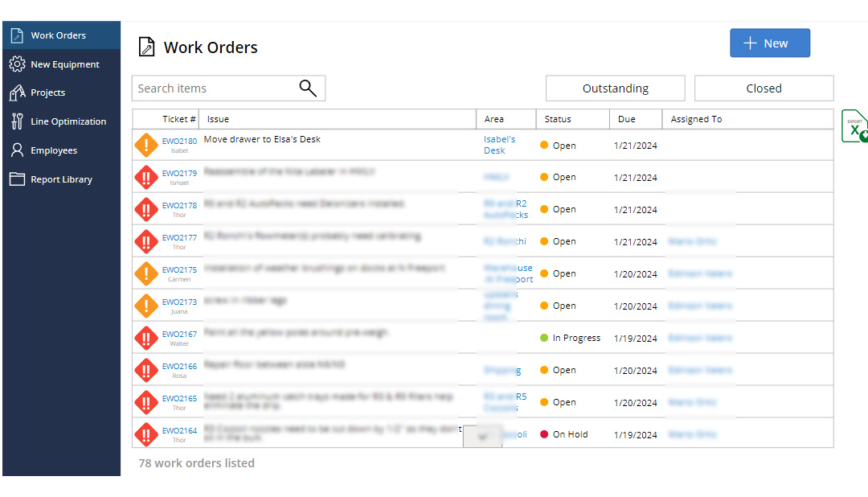This screenshot has width=868, height=497.
Task: Click the red priority icon for EWO2179
Action: 146,178
